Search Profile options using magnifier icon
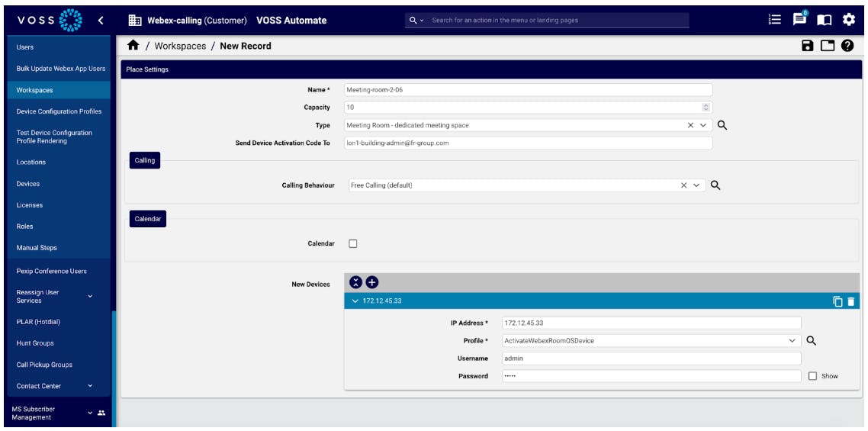This screenshot has height=431, width=868. (811, 341)
